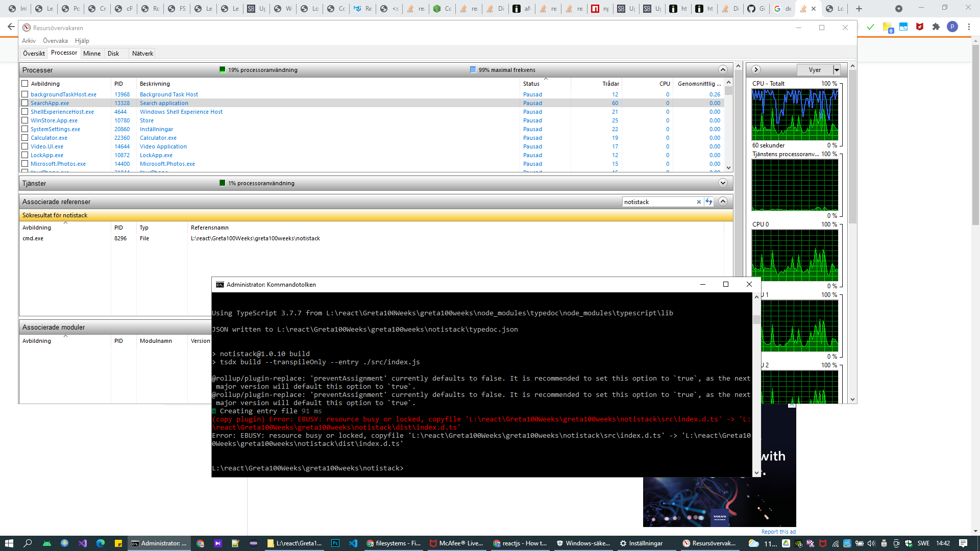
Task: Switch to the Minne tab
Action: pyautogui.click(x=92, y=54)
